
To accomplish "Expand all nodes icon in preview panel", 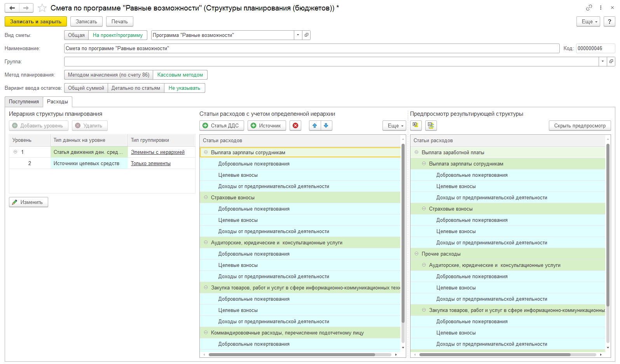I will [416, 125].
